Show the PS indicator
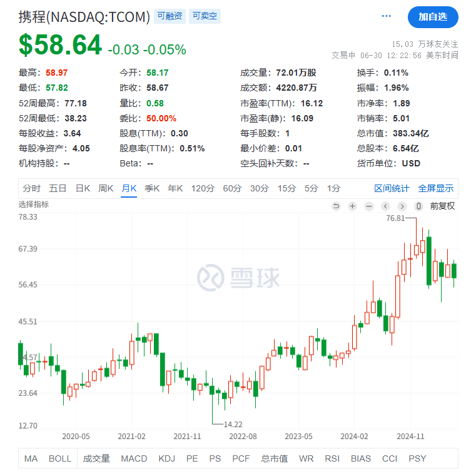 (x=215, y=458)
